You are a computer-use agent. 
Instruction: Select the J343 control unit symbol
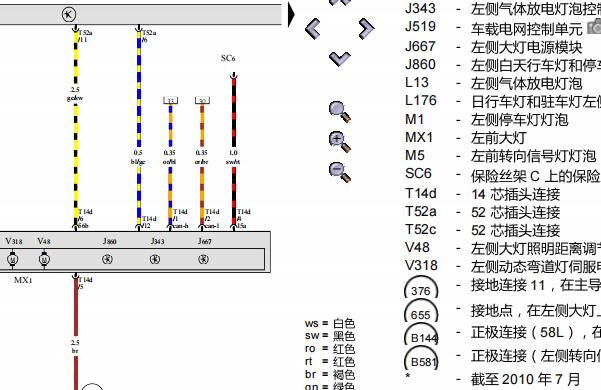click(x=155, y=259)
